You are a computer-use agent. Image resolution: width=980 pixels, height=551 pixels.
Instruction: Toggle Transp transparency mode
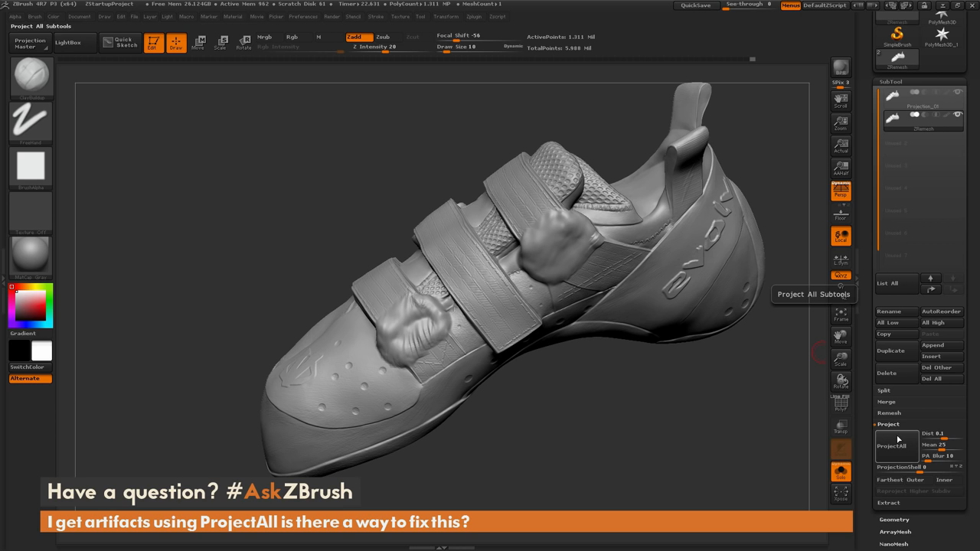click(841, 427)
